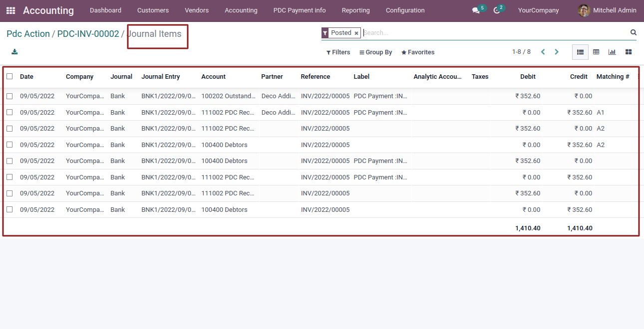The height and width of the screenshot is (329, 644).
Task: Open the Group By dropdown
Action: [x=375, y=52]
